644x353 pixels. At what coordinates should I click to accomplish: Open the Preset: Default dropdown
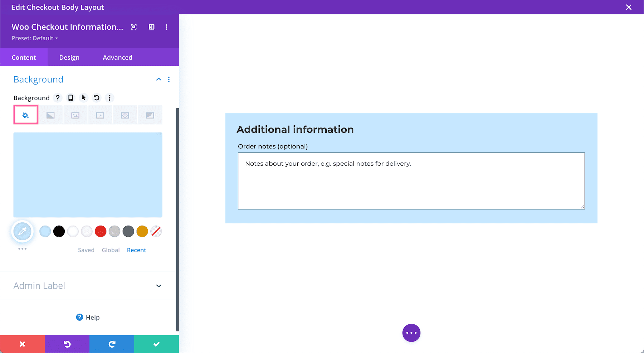(x=35, y=38)
